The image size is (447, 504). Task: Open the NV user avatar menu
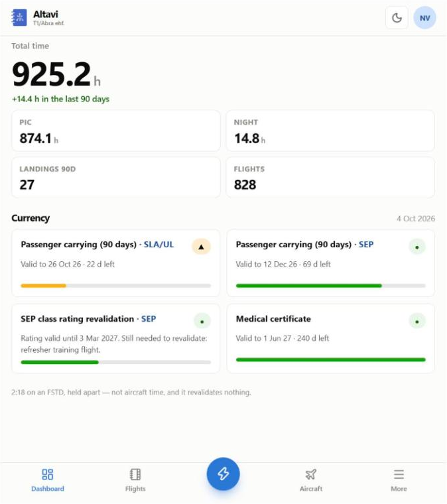(424, 18)
